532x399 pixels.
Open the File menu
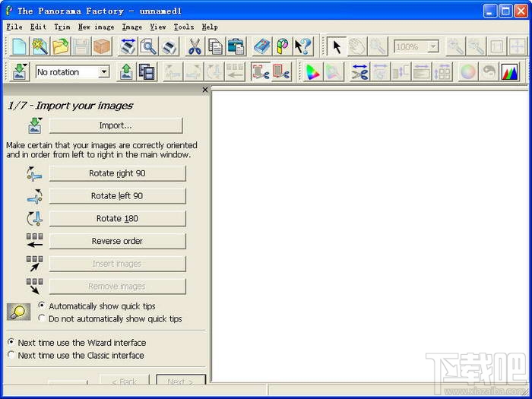[14, 27]
